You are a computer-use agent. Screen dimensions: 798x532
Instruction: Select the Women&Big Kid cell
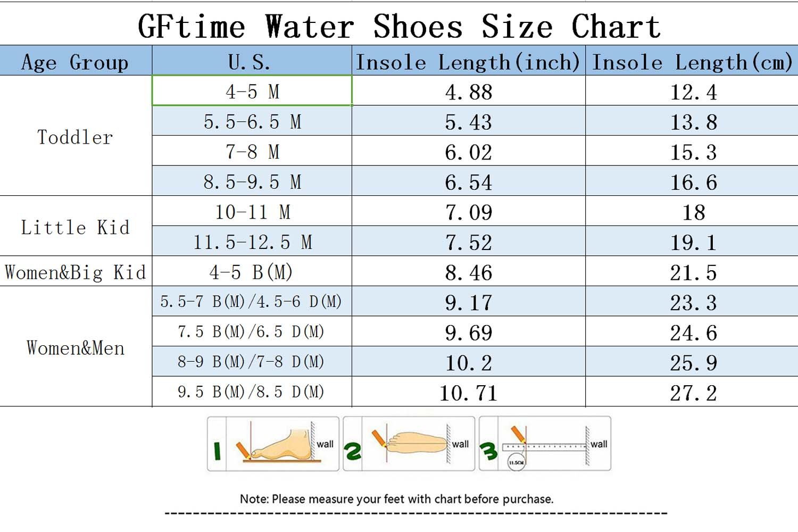pyautogui.click(x=76, y=272)
